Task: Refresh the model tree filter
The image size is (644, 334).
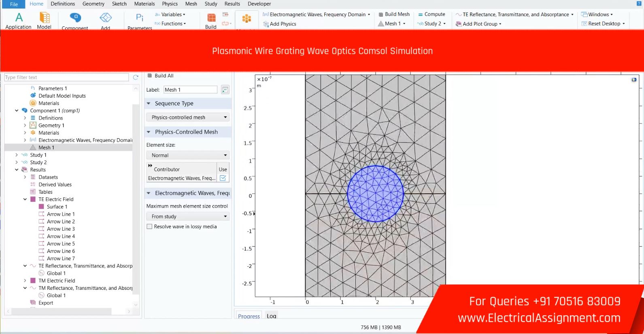Action: pos(136,77)
